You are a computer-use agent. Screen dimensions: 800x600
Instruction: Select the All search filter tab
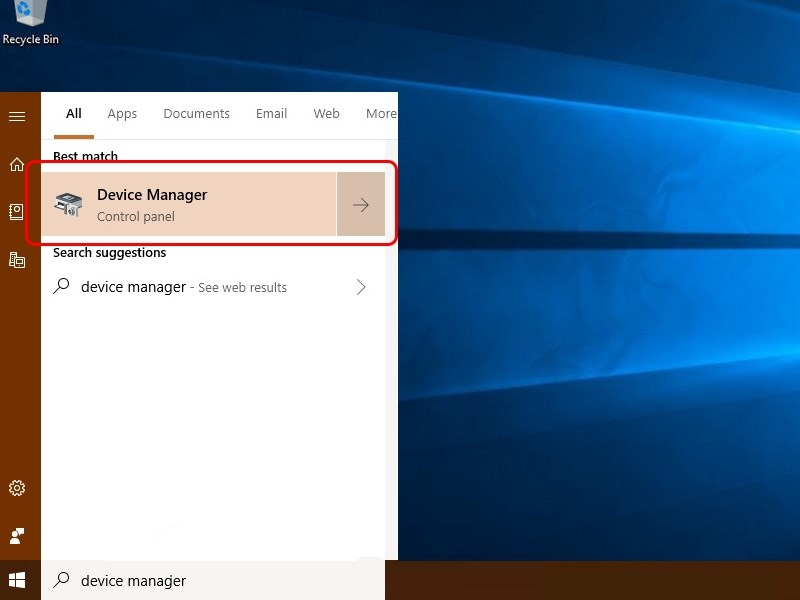(x=74, y=114)
